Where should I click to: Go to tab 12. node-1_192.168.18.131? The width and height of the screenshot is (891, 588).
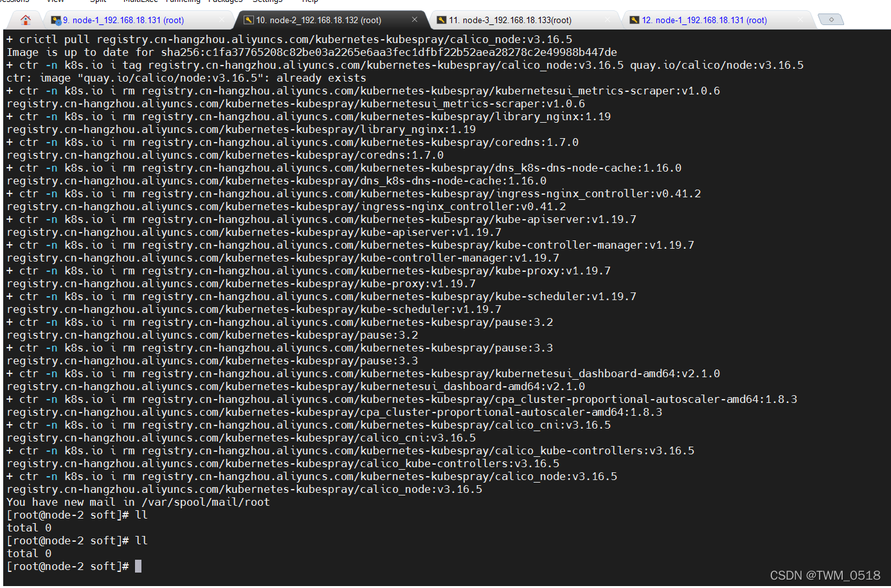[705, 20]
